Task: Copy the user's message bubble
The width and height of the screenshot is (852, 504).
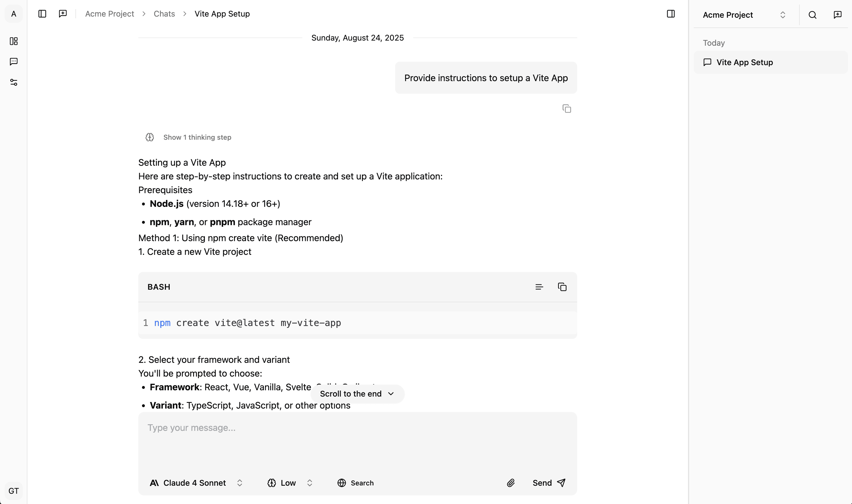Action: pyautogui.click(x=566, y=108)
